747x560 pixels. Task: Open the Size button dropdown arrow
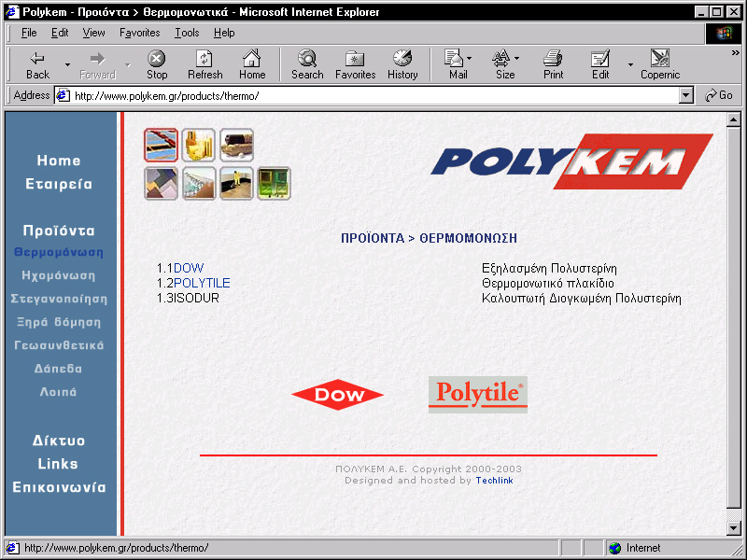tap(517, 59)
